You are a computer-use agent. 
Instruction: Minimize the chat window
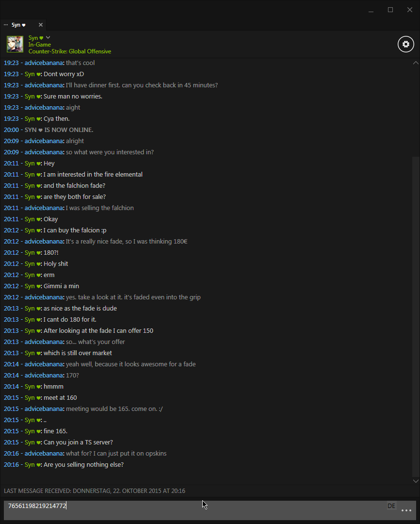pos(371,10)
